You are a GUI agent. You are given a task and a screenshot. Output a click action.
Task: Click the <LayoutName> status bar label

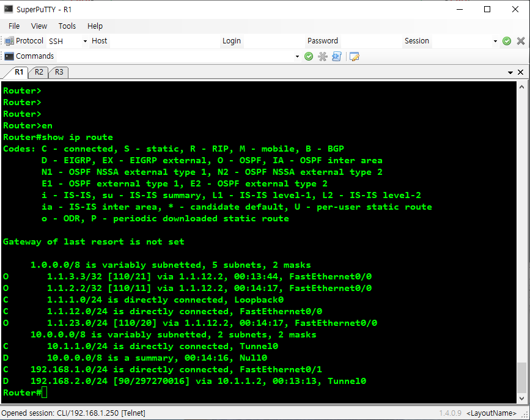click(491, 413)
